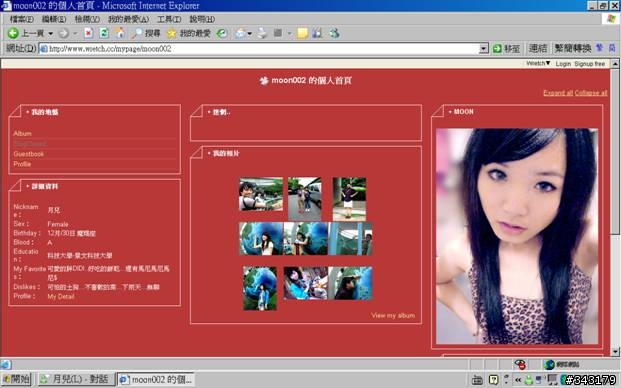Open the Back history dropdown arrow
This screenshot has width=621, height=388.
tap(51, 34)
